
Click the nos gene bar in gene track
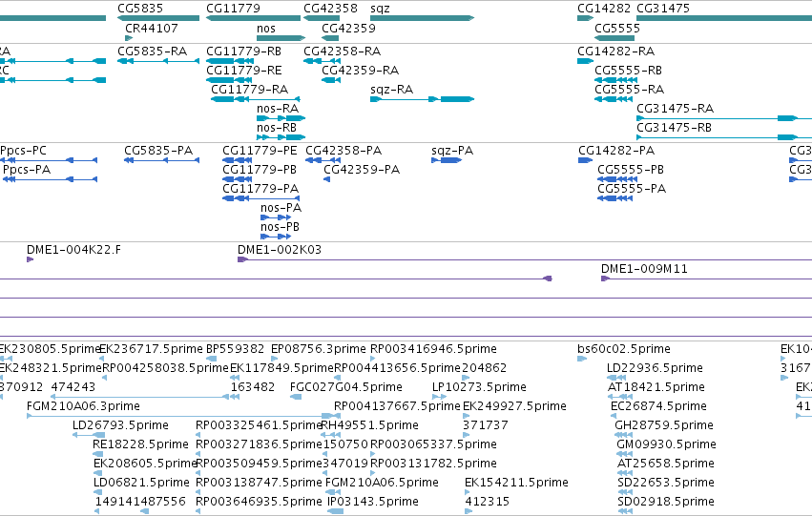click(x=281, y=38)
